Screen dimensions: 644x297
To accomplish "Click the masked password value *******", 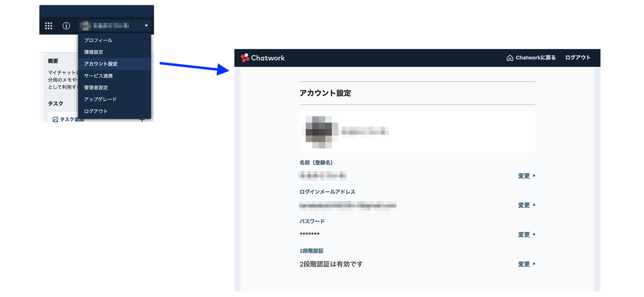I will [x=310, y=235].
